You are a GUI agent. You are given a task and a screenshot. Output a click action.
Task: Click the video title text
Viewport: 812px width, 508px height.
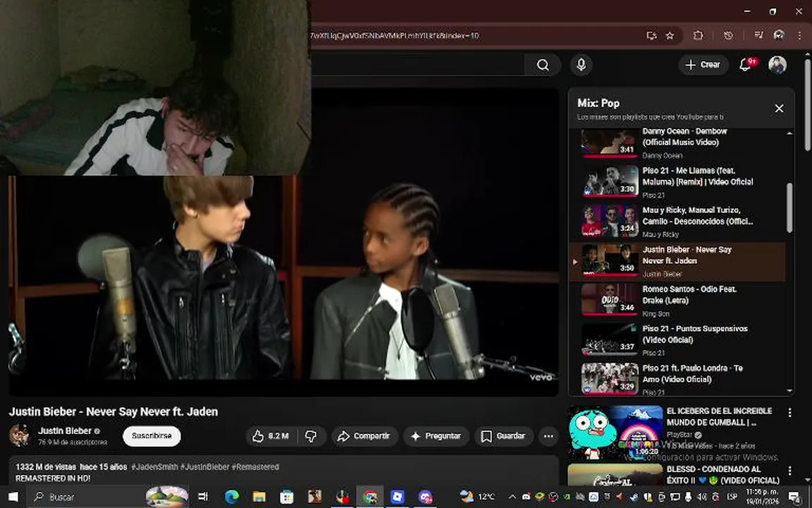pos(113,412)
